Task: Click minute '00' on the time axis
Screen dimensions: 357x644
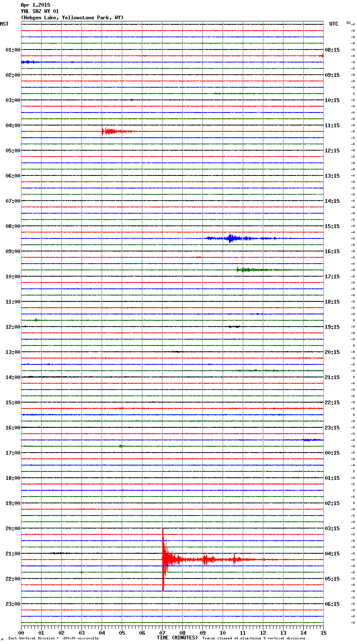Action: tap(21, 633)
